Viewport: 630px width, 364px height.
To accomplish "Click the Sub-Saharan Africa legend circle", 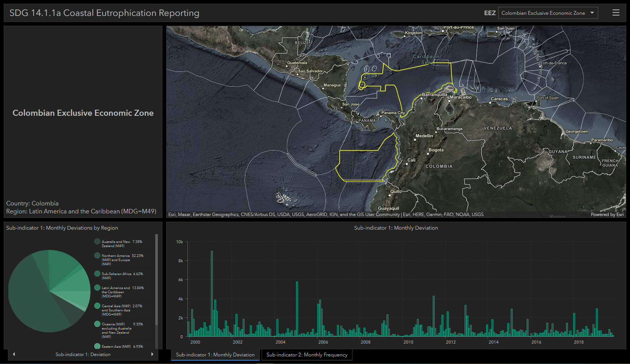I will click(x=97, y=274).
